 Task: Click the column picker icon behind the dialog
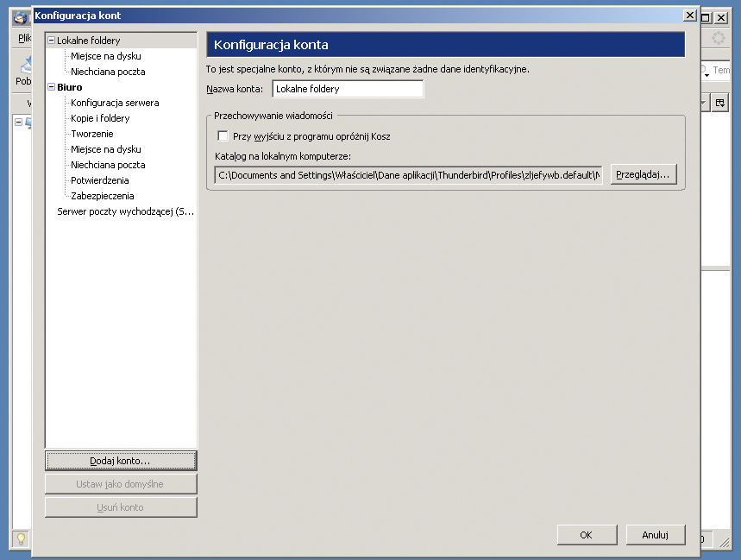pyautogui.click(x=719, y=103)
